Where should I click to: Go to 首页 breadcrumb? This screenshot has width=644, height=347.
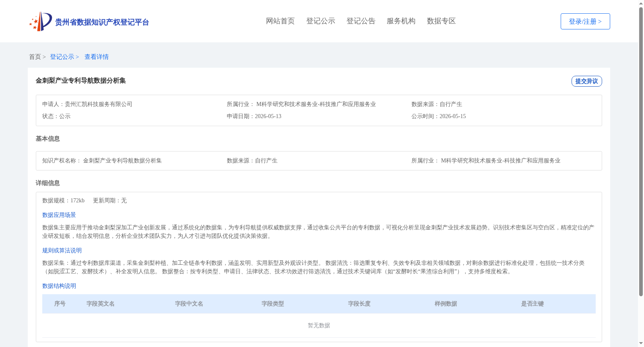point(35,57)
